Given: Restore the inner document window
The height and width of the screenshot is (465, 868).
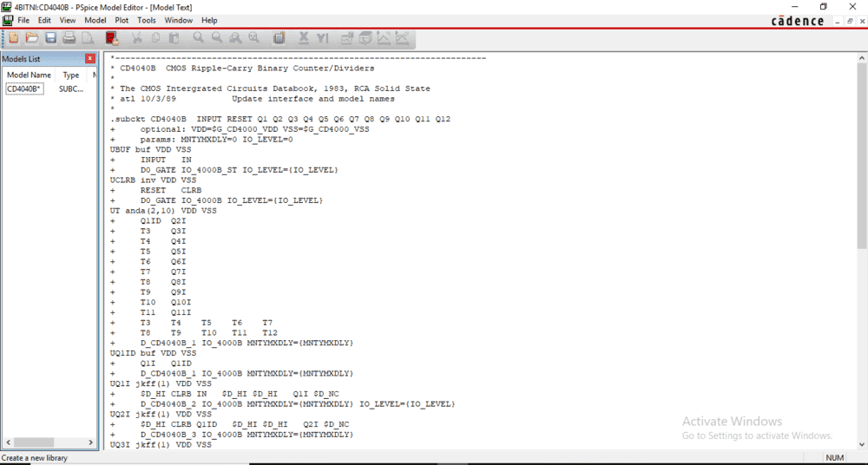Looking at the screenshot, I should pyautogui.click(x=851, y=21).
